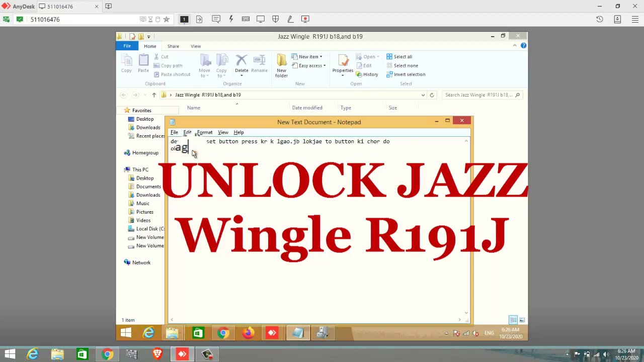Open Notepad Format menu

coord(205,132)
